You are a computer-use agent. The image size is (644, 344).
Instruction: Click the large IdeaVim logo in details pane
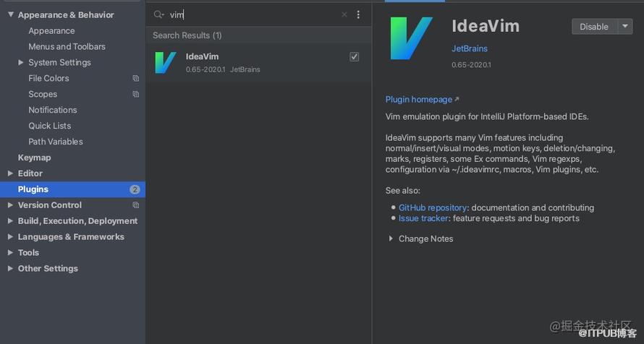[x=411, y=38]
